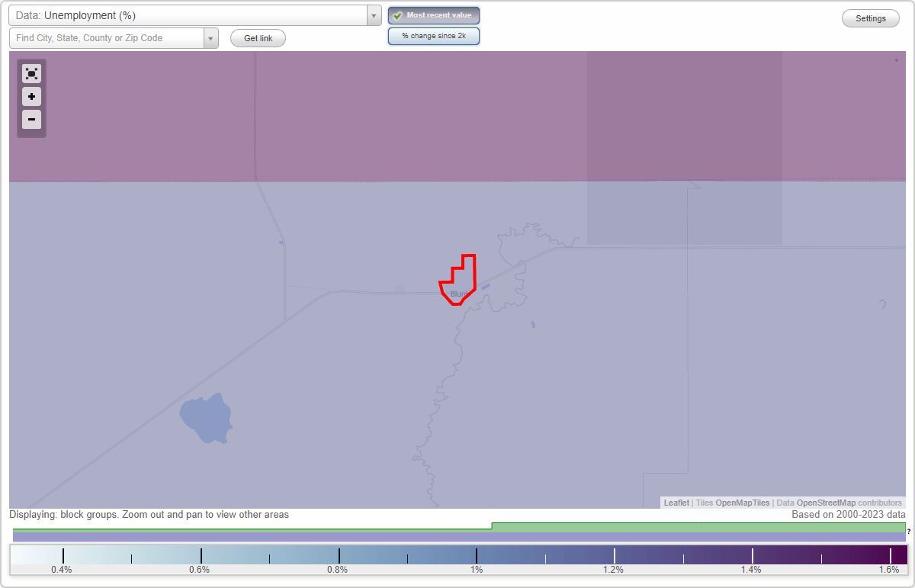Image resolution: width=915 pixels, height=588 pixels.
Task: Zoom in using the plus icon
Action: [31, 96]
